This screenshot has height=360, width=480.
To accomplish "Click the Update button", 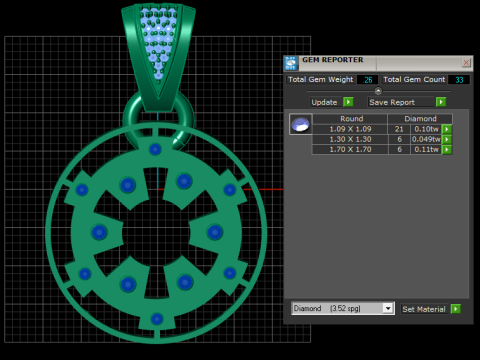I will (326, 102).
